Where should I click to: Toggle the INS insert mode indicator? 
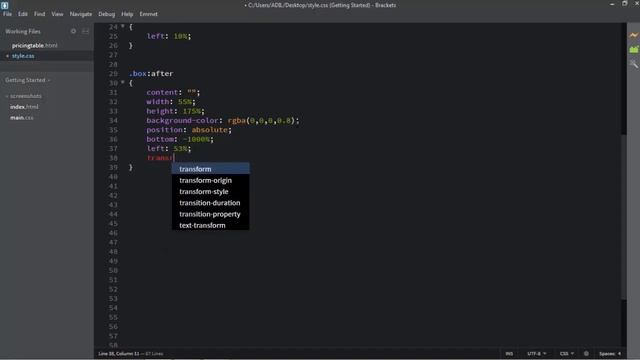509,353
